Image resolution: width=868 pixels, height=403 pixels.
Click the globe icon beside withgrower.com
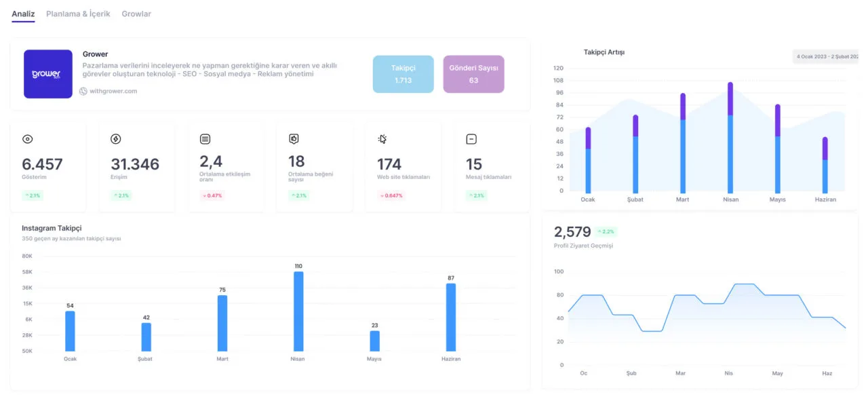click(x=83, y=91)
